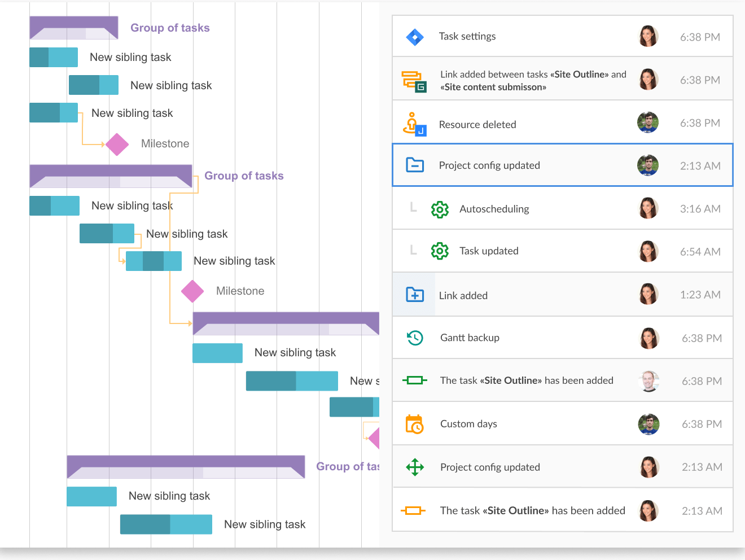The width and height of the screenshot is (745, 560).
Task: Click the 6:38 PM timestamp in the Gantt backup row
Action: coord(702,339)
